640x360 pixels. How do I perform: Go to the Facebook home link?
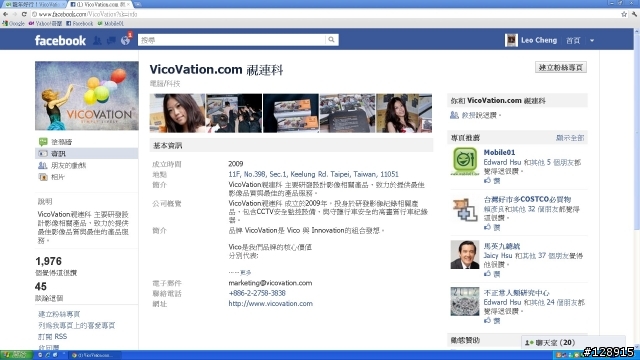tap(573, 40)
